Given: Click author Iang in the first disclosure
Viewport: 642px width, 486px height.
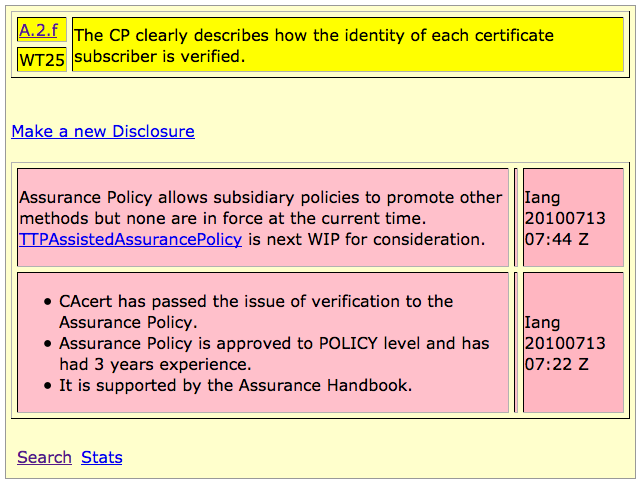Looking at the screenshot, I should click(x=544, y=197).
